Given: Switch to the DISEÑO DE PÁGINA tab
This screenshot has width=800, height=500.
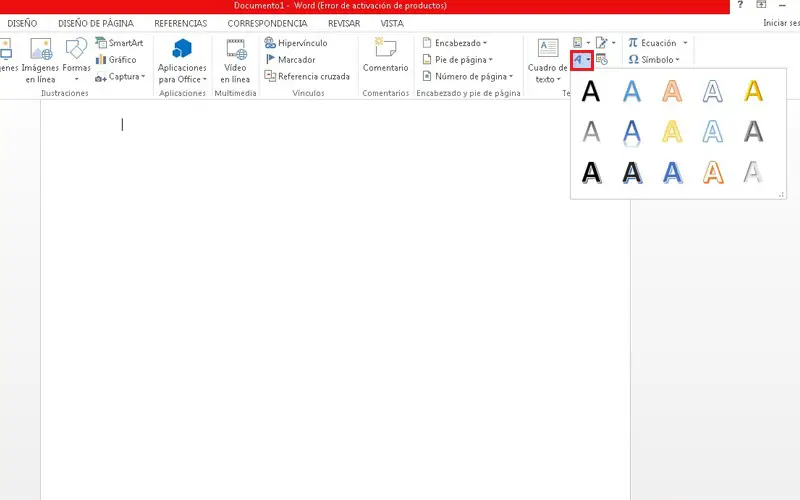Looking at the screenshot, I should coord(96,23).
